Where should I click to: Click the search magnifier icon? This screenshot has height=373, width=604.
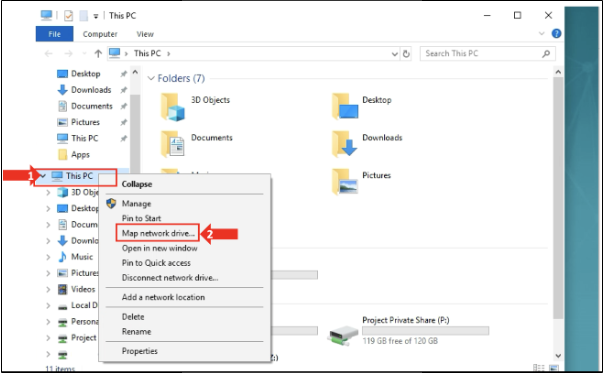coord(546,54)
